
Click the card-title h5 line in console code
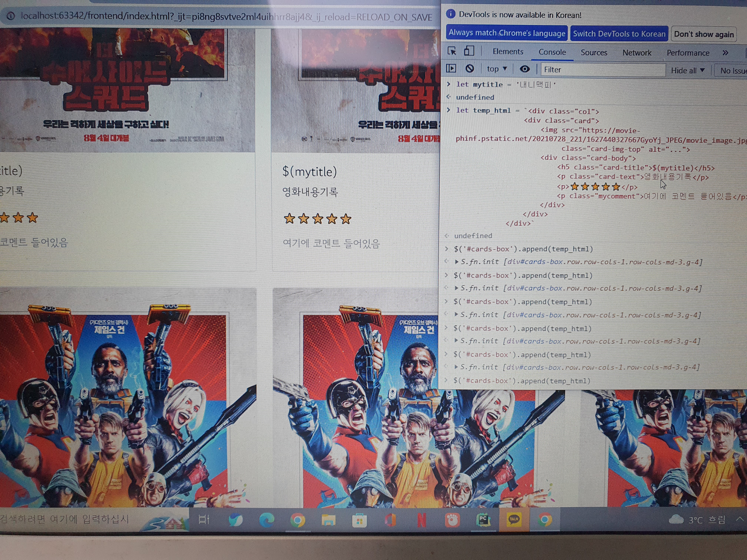click(635, 167)
